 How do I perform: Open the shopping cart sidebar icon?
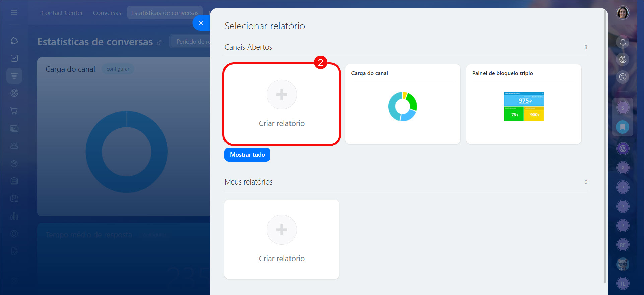click(14, 111)
